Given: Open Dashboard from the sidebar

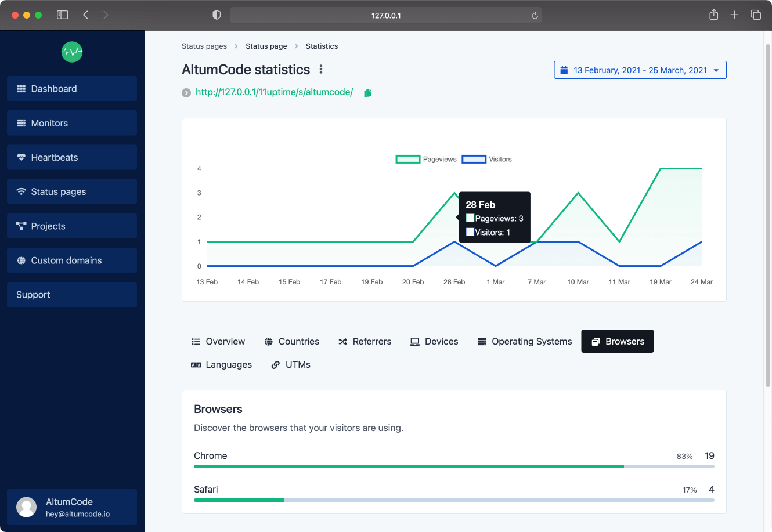Looking at the screenshot, I should click(72, 89).
